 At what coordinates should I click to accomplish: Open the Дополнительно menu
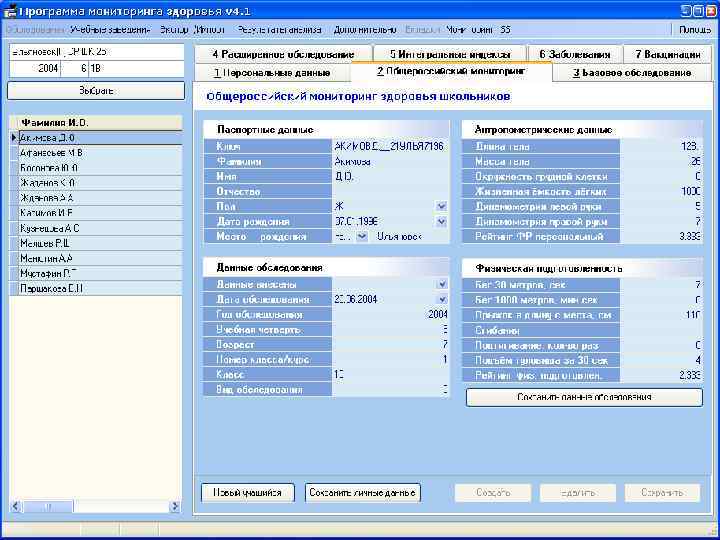pos(365,30)
